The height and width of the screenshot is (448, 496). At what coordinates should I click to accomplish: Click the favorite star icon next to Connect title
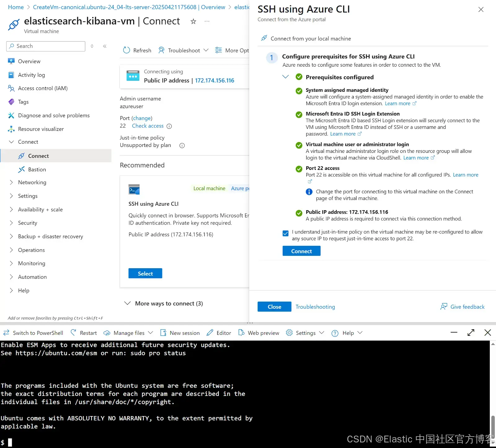coord(193,21)
